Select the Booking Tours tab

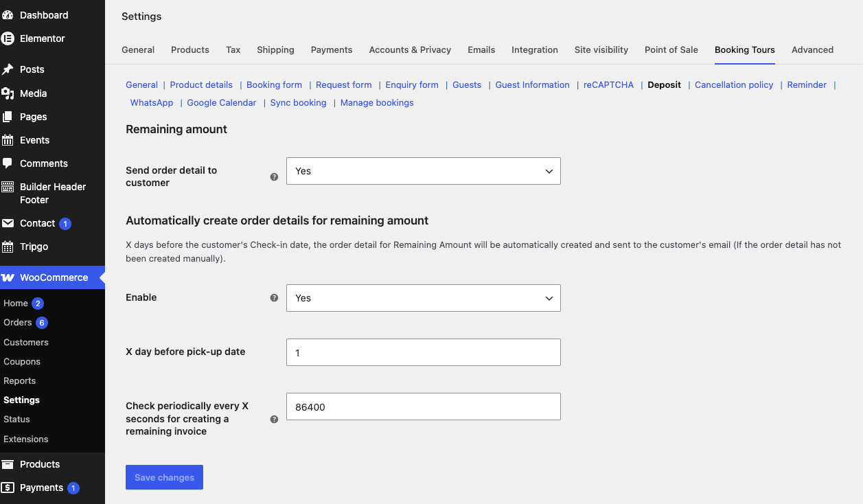(x=745, y=49)
